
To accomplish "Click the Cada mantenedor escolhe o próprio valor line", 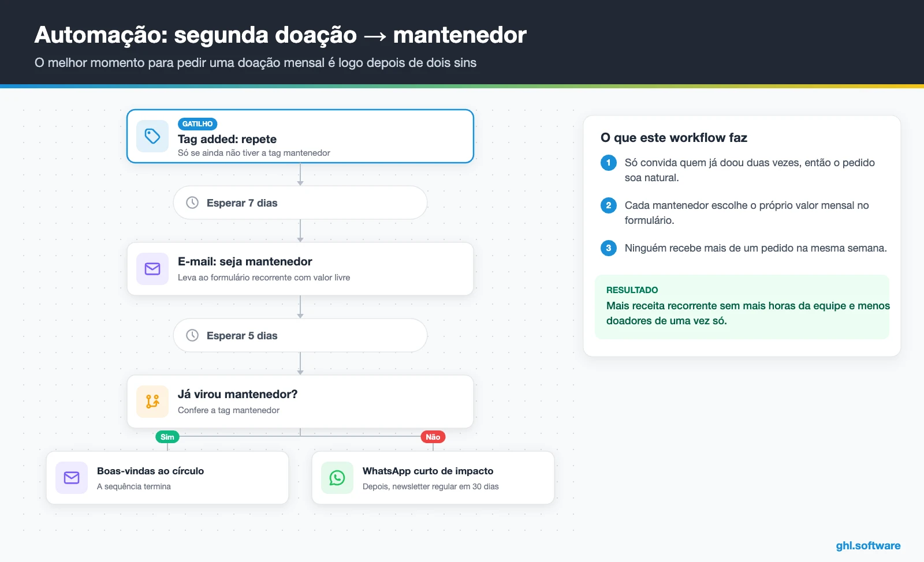I will (x=747, y=213).
